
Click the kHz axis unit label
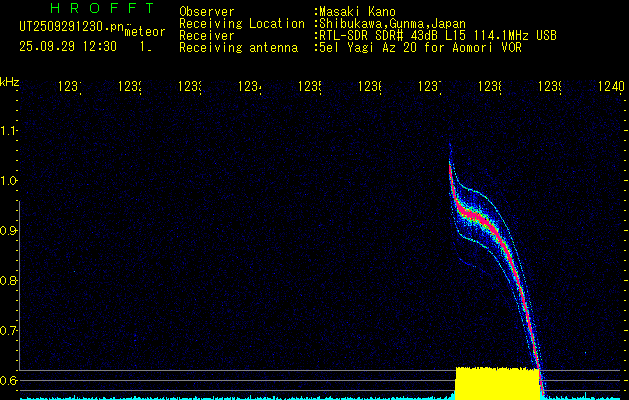click(10, 80)
